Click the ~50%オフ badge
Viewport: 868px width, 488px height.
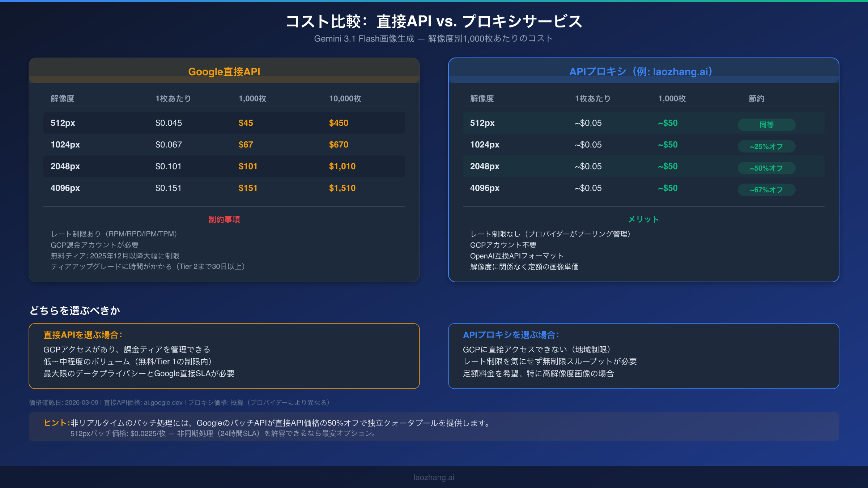coord(766,168)
